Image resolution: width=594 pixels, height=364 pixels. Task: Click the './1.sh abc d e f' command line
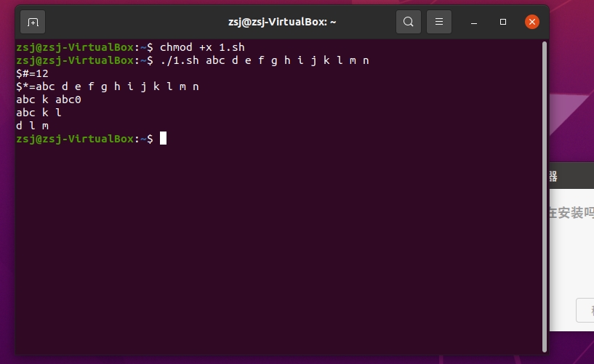coord(265,60)
